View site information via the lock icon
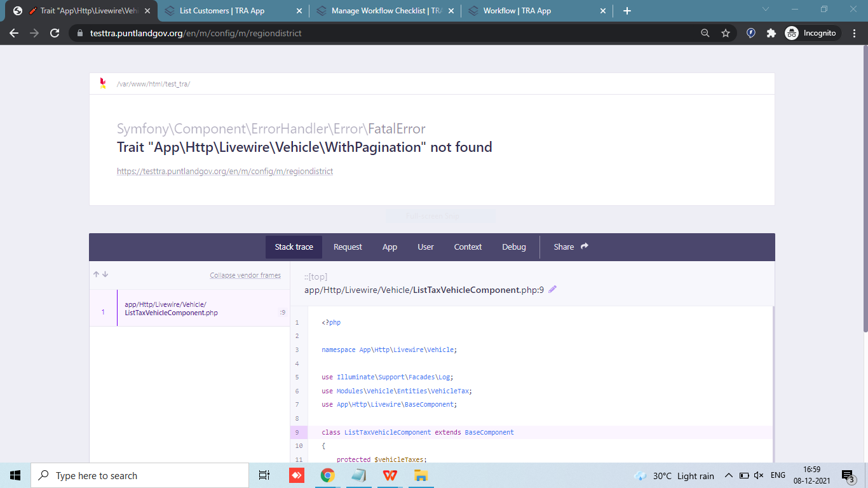The width and height of the screenshot is (868, 488). point(80,33)
